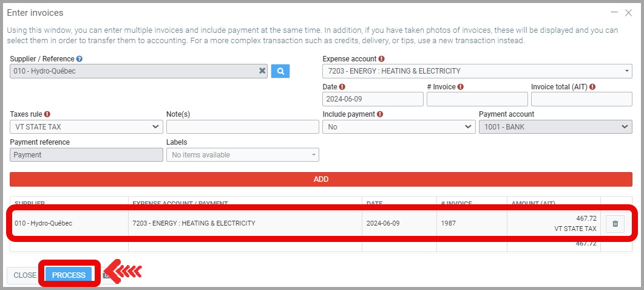Expand the Taxes rule dropdown
Viewport: 644px width, 290px height.
(86, 126)
